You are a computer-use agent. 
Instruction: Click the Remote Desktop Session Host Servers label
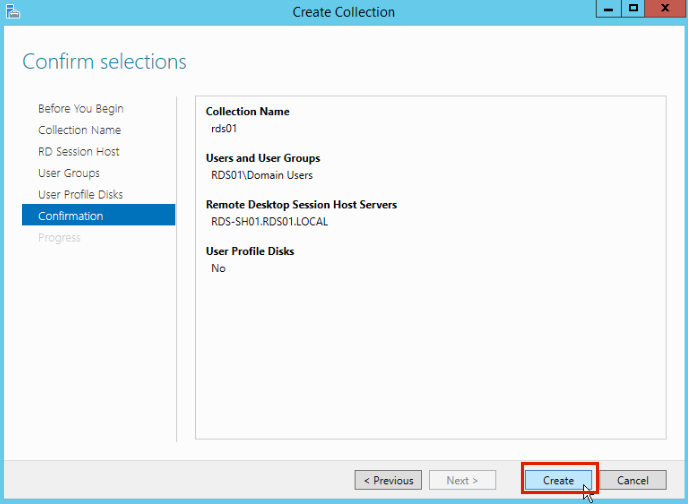(x=301, y=205)
